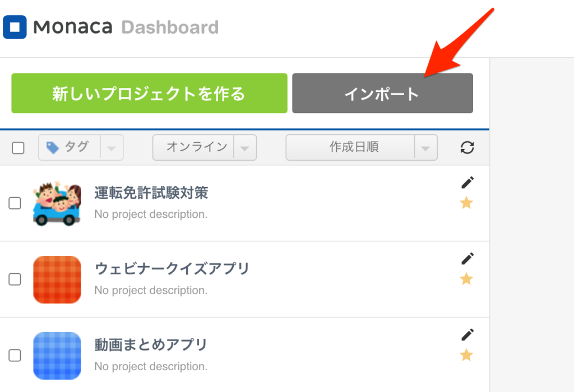Click the blue 動画まとめアプリ thumbnail

pos(57,356)
